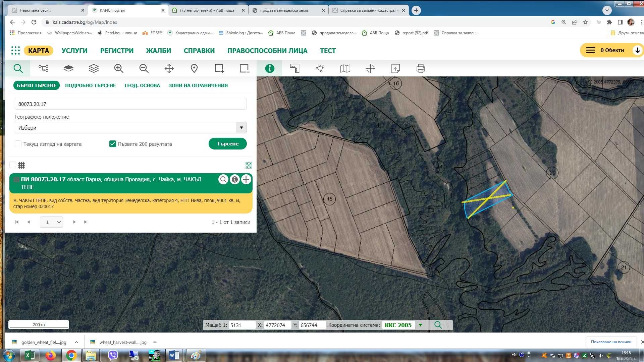
Task: Click the location pin marker tool
Action: coord(194,69)
